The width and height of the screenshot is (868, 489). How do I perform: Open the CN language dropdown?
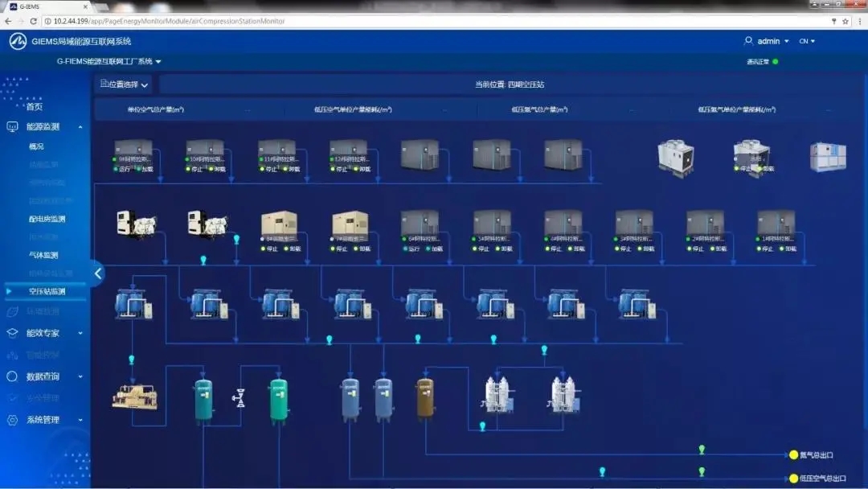(807, 41)
